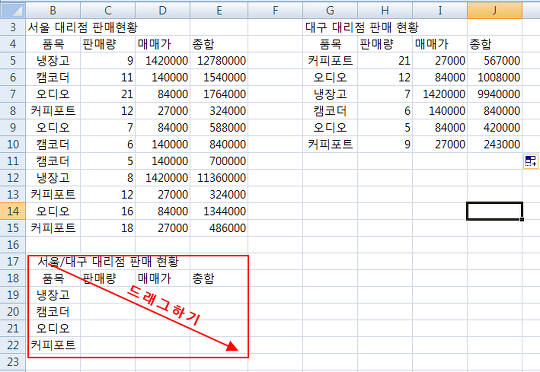Click value 1540000

(x=225, y=78)
